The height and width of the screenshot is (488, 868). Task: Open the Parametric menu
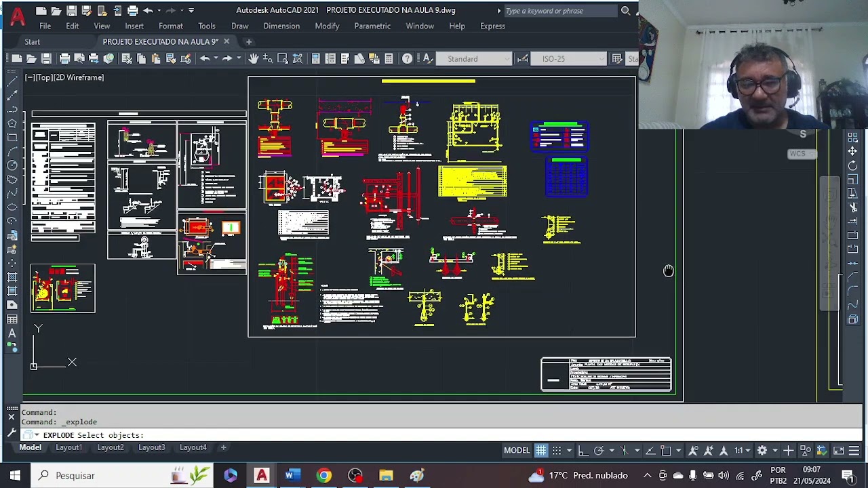[372, 26]
